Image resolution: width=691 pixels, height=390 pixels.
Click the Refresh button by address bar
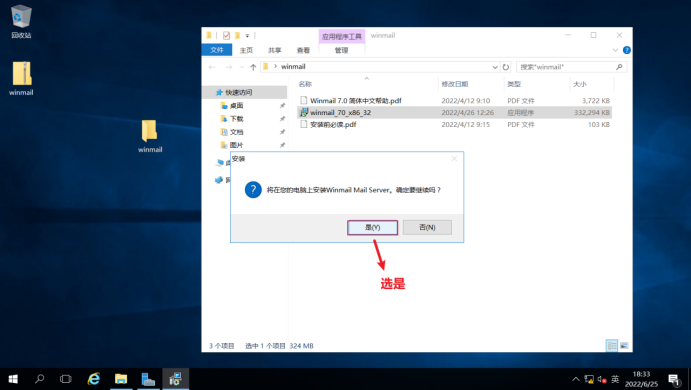click(506, 67)
